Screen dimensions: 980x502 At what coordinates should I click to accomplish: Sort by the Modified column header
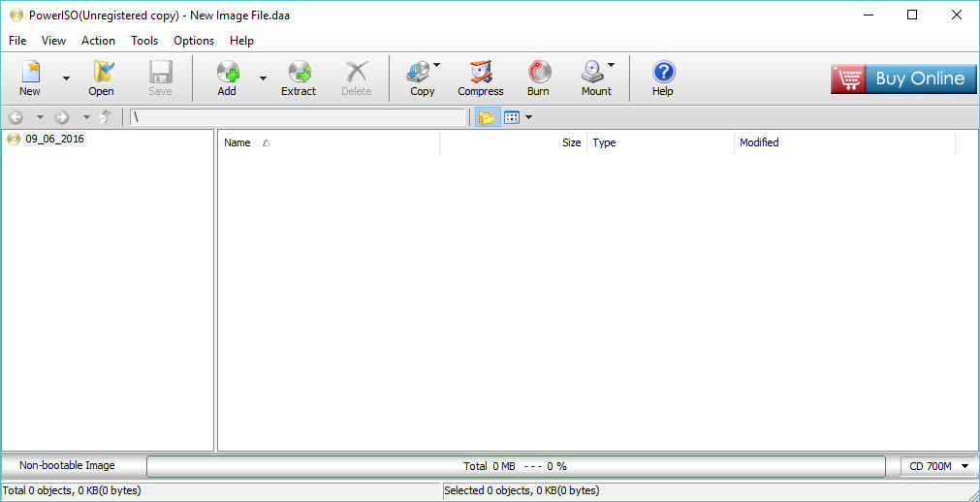tap(844, 142)
